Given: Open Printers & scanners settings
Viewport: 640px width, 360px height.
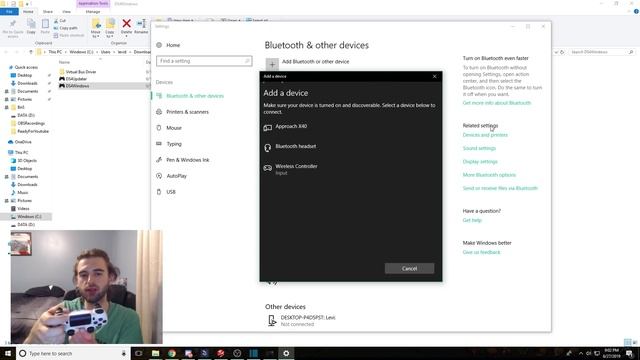Looking at the screenshot, I should (182, 112).
